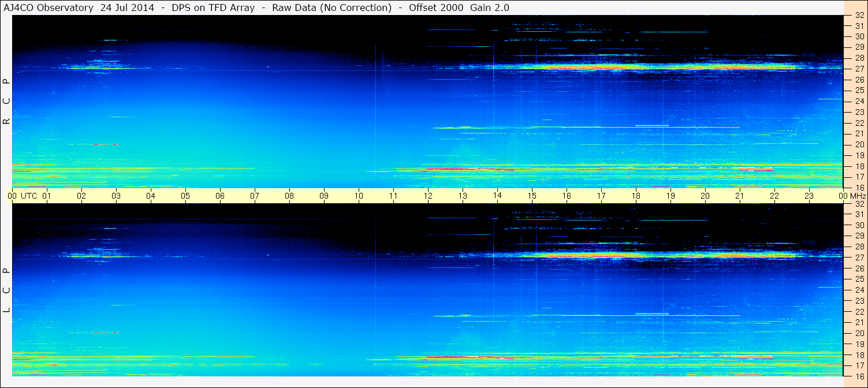Click the 03 hour label on time axis
Image resolution: width=868 pixels, height=388 pixels.
116,196
